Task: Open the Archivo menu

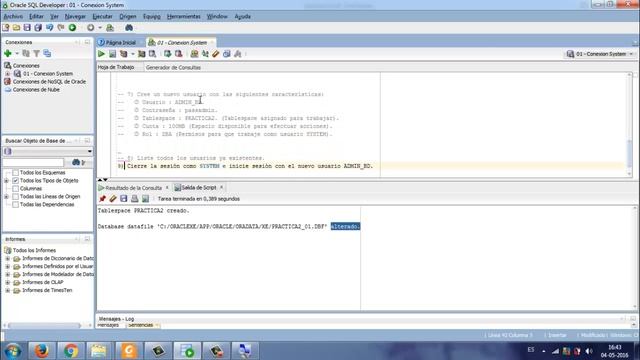Action: 13,16
